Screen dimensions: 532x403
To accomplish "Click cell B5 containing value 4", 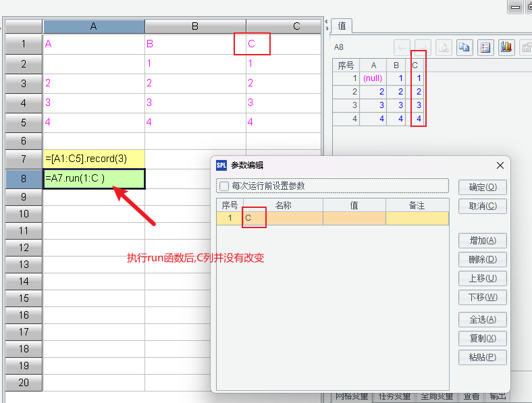I will [195, 122].
